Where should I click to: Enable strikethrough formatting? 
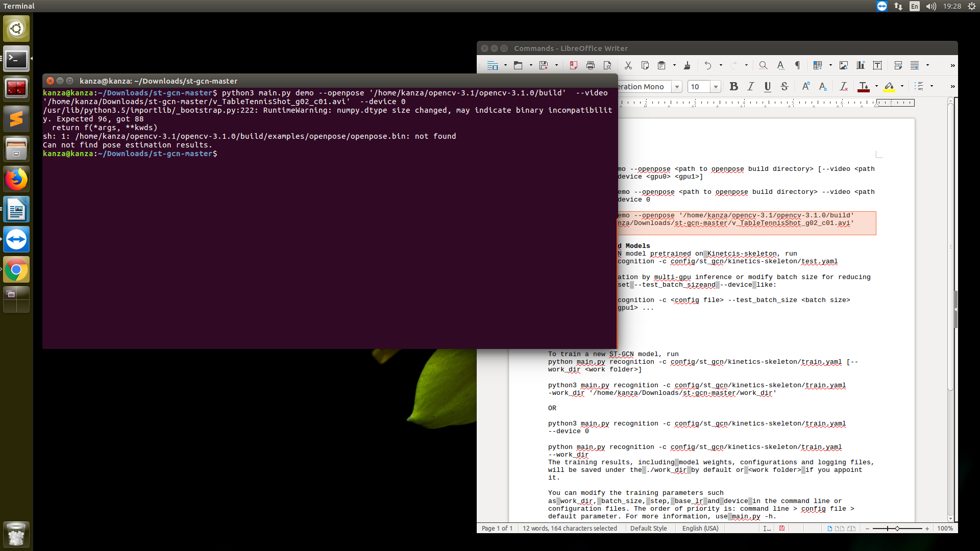click(785, 86)
